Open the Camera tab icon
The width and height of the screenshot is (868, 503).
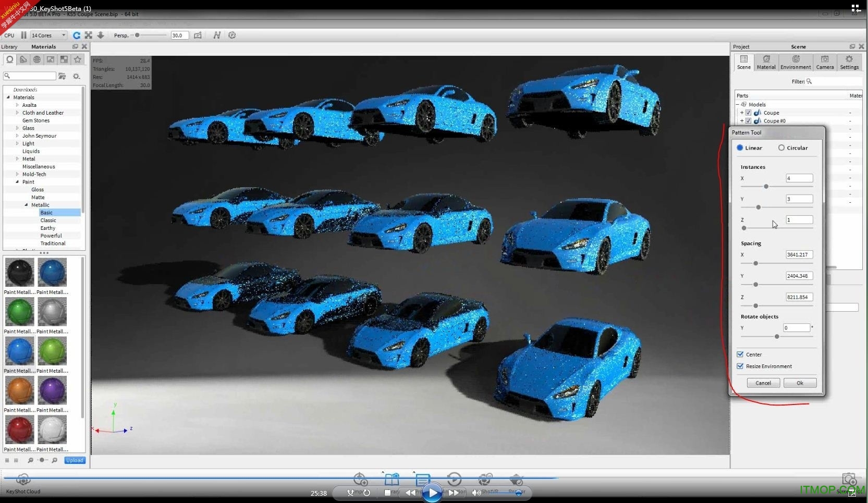tap(824, 62)
